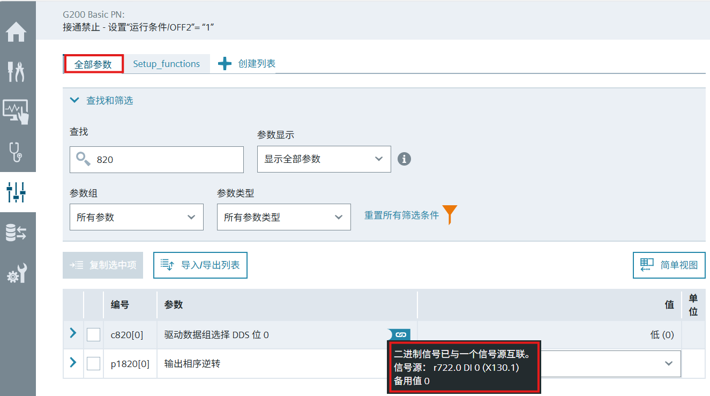Image resolution: width=710 pixels, height=396 pixels.
Task: Click the 编号 column header
Action: click(120, 305)
